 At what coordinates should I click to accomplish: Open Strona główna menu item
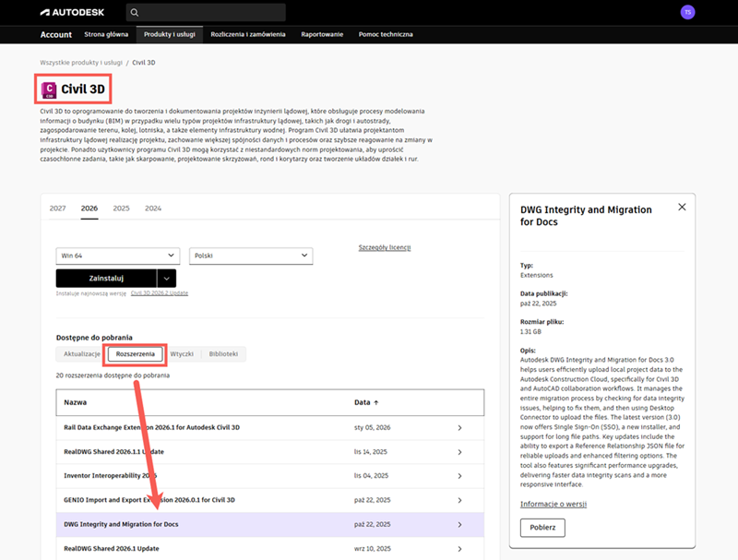tap(106, 34)
